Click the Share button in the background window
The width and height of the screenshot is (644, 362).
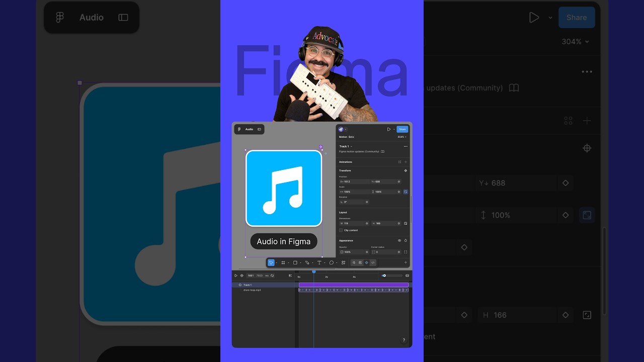click(x=577, y=18)
